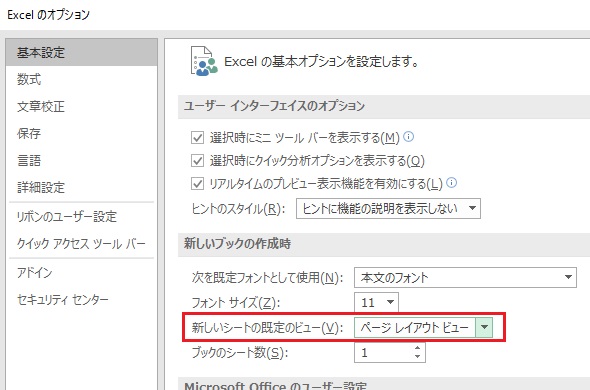
Task: Select 基本設定 category in sidebar
Action: (x=82, y=53)
